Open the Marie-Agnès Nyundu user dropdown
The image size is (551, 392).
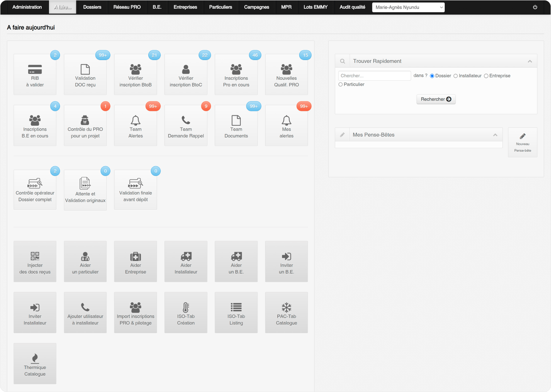pyautogui.click(x=408, y=7)
